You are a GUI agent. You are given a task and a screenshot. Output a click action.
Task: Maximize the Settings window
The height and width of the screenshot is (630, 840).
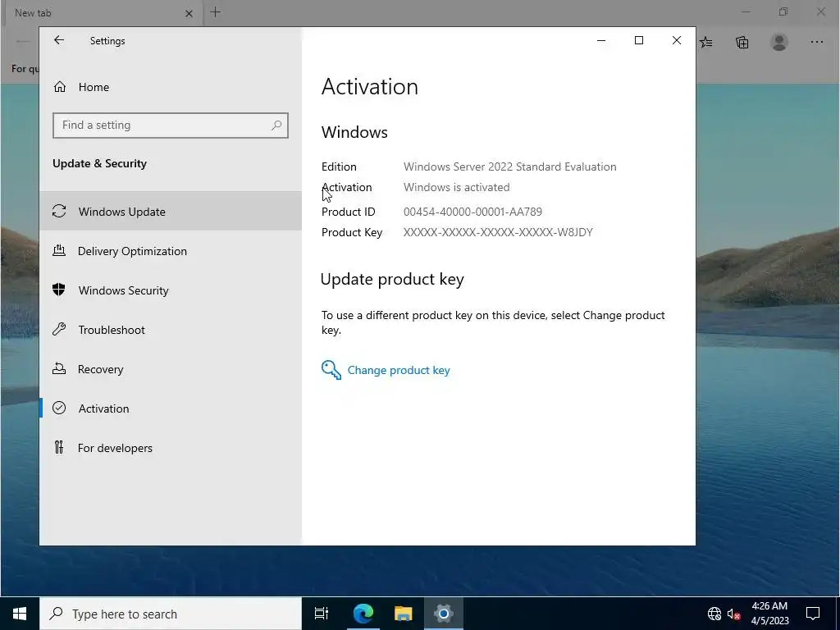(638, 40)
